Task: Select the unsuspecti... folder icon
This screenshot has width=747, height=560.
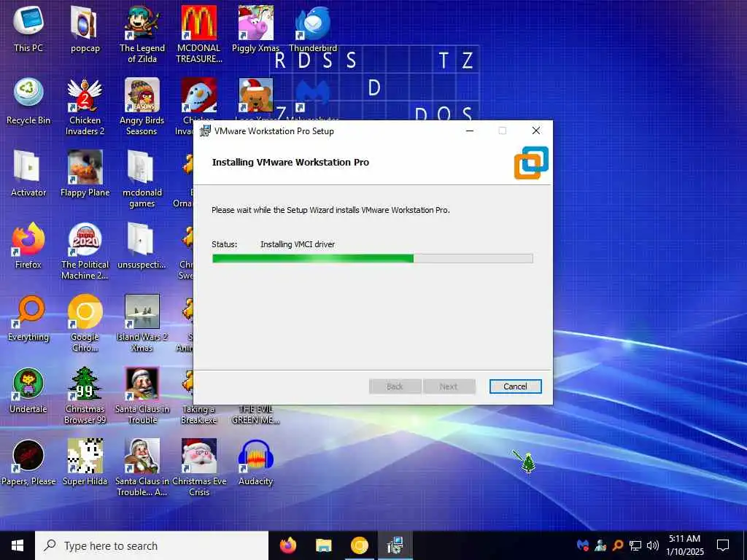Action: tap(142, 245)
